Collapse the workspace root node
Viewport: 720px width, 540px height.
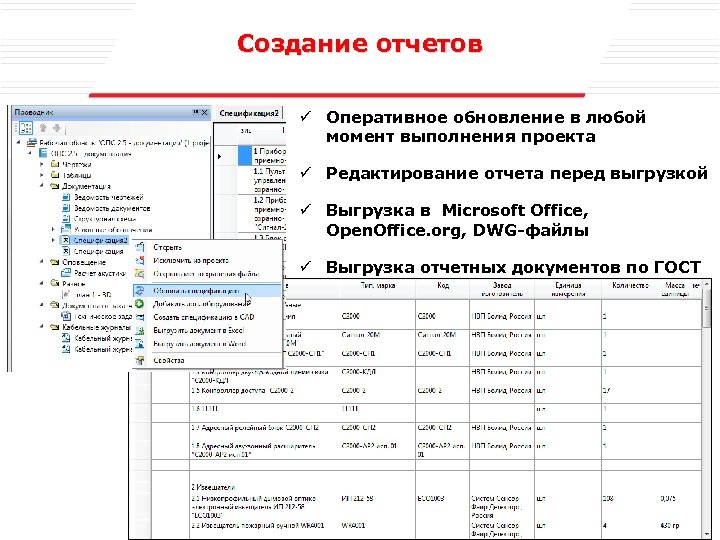click(x=19, y=142)
